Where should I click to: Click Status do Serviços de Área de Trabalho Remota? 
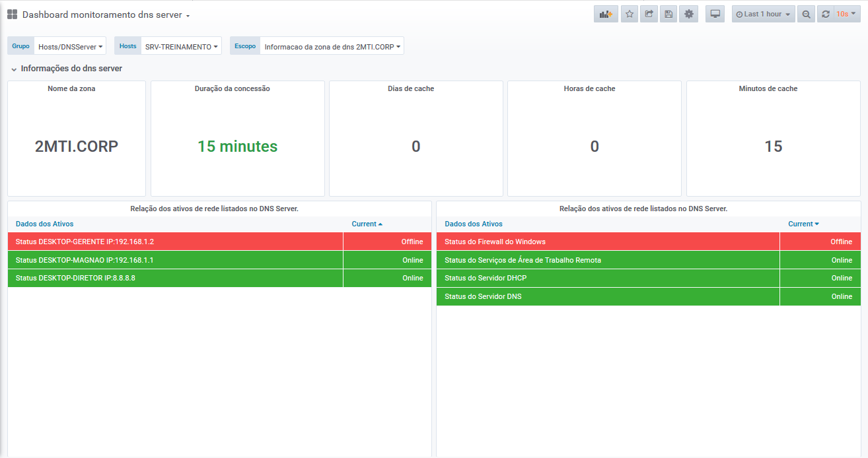649,260
